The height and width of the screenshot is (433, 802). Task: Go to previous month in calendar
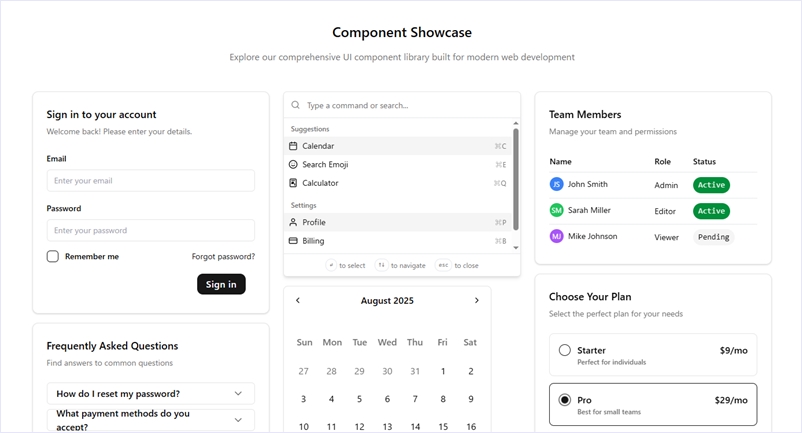(x=298, y=300)
